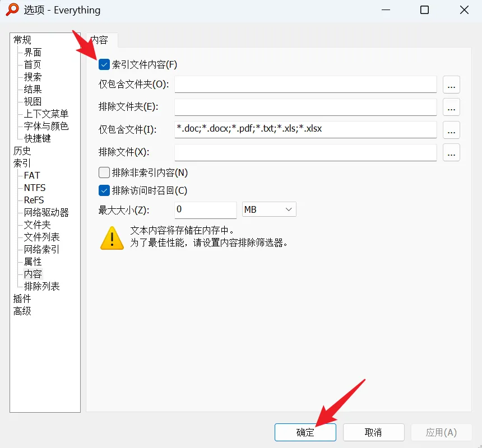Browse folders for 仅包含文件夹(O) field
The width and height of the screenshot is (482, 448).
tap(451, 85)
